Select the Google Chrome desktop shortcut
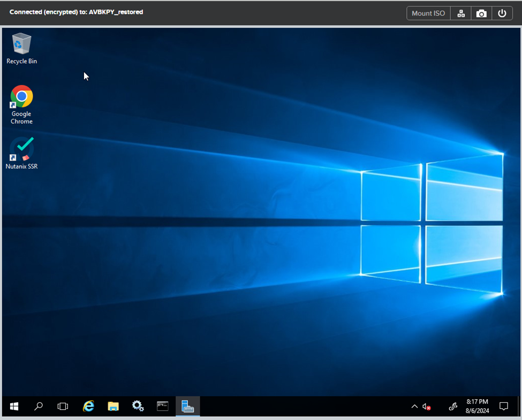This screenshot has height=420, width=522. point(21,105)
